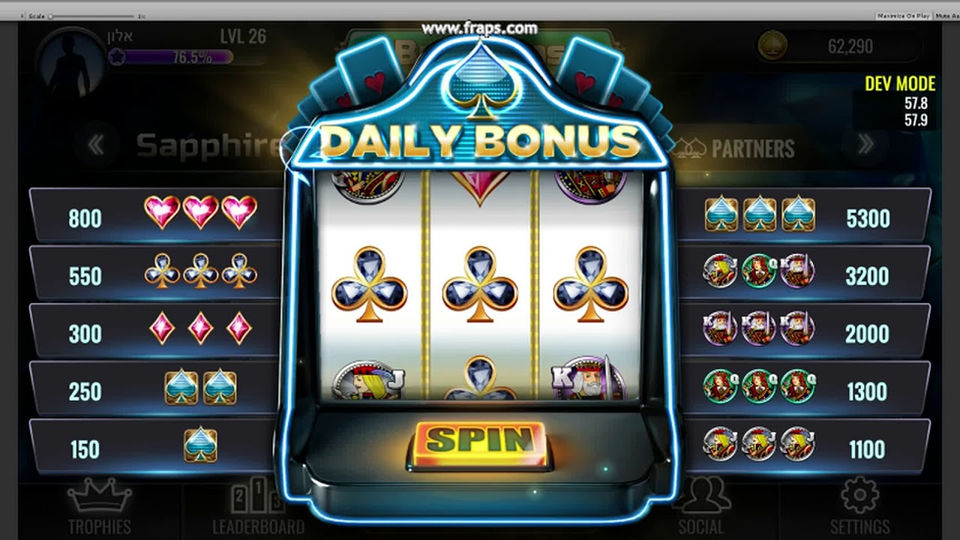
Task: Go to next room with right double-chevron
Action: (x=865, y=144)
